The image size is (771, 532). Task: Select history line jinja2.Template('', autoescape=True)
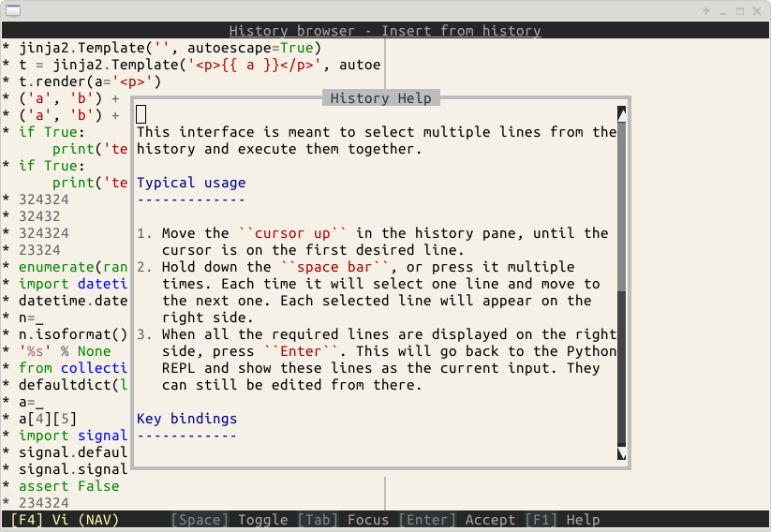pos(171,48)
